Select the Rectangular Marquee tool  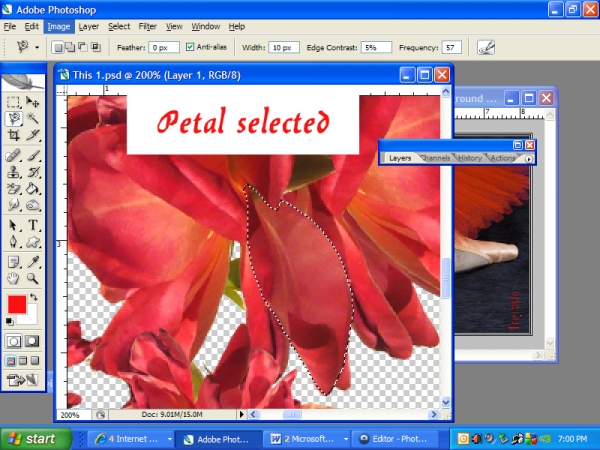(13, 102)
